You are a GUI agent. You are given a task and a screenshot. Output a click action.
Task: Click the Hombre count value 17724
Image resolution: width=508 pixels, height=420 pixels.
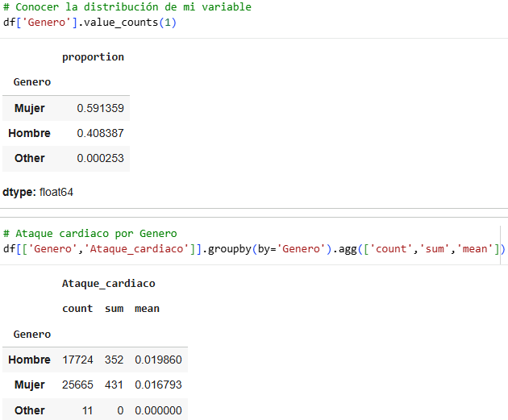77,360
